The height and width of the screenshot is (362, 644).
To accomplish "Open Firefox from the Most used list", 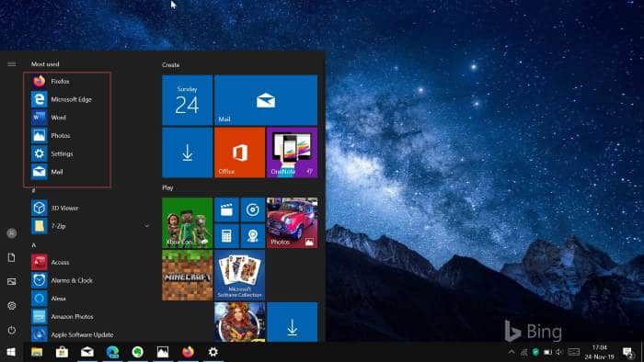I will [x=70, y=81].
